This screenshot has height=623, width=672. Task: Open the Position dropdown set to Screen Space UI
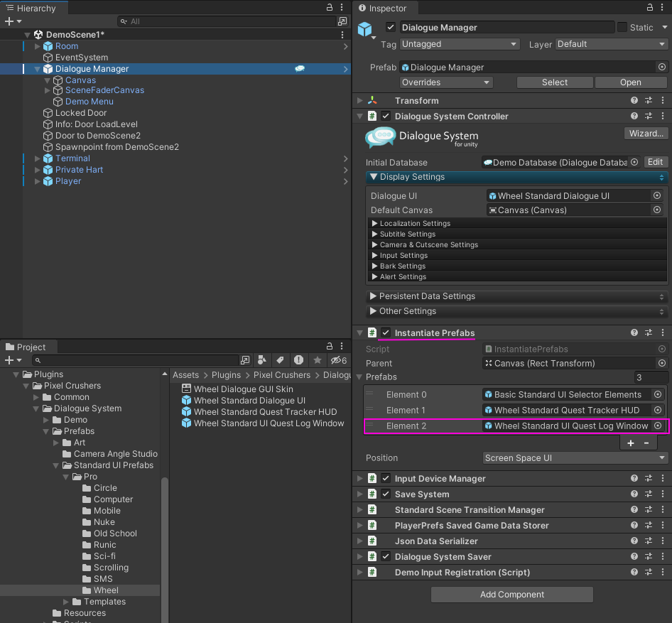pos(575,457)
